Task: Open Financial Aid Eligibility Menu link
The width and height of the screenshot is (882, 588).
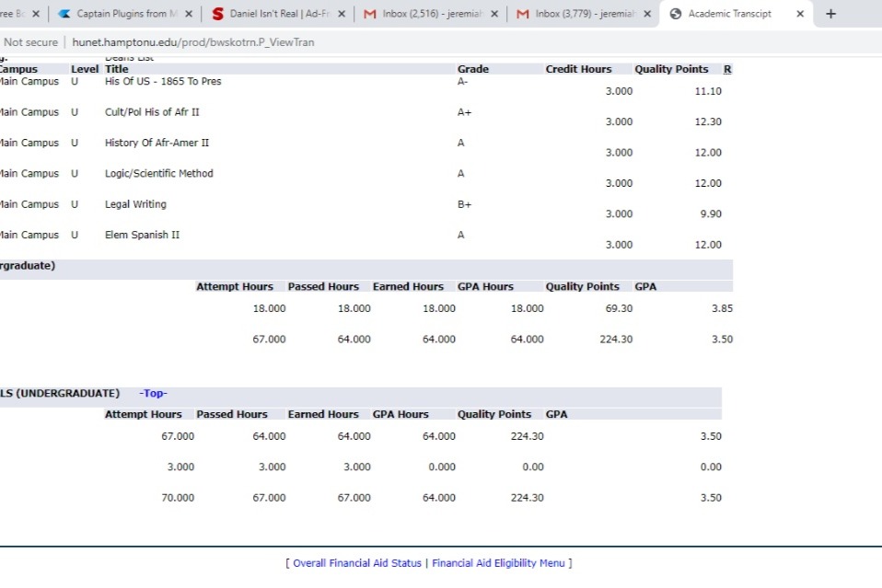Action: click(x=498, y=563)
